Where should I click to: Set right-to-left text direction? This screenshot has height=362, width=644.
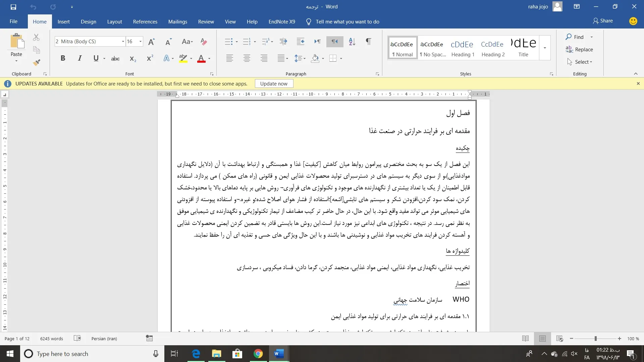(335, 42)
